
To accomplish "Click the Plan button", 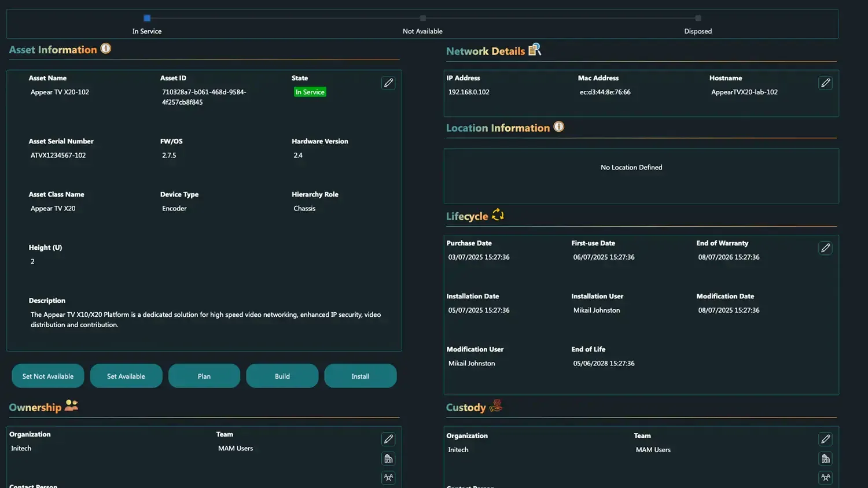I will click(x=204, y=376).
